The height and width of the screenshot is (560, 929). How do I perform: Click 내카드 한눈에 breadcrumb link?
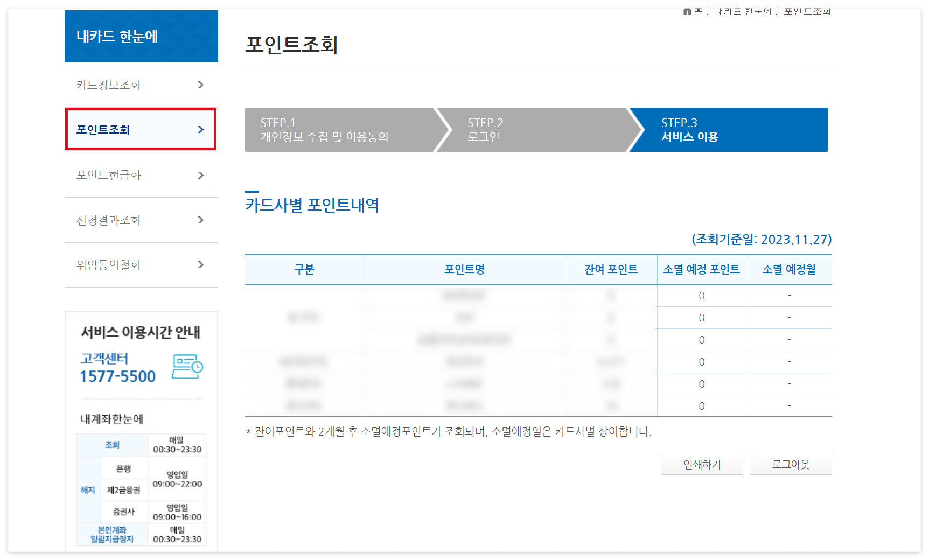pyautogui.click(x=744, y=11)
